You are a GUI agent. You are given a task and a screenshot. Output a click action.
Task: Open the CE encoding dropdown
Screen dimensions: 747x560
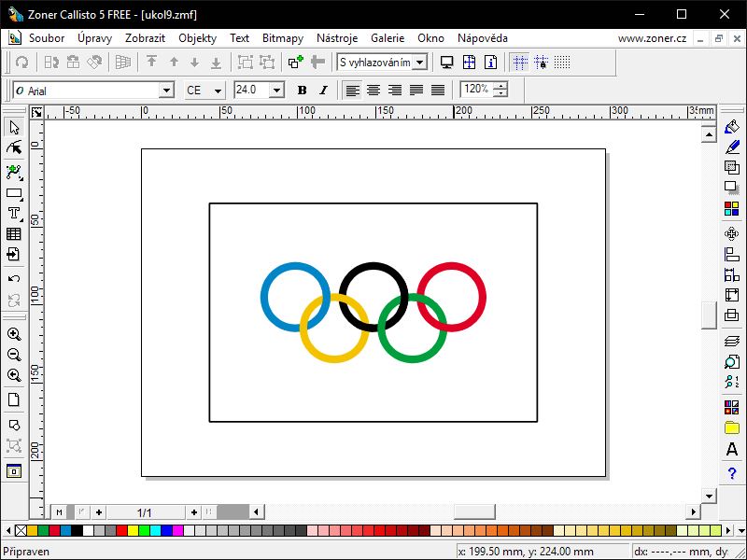[218, 90]
